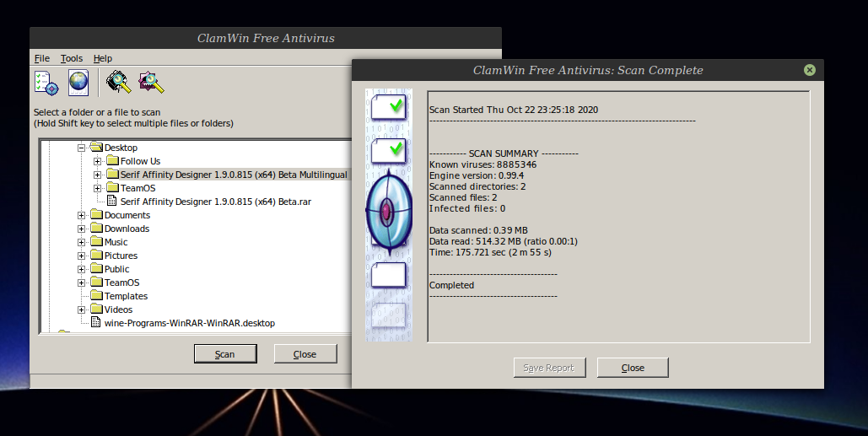The height and width of the screenshot is (436, 868).
Task: Select the Downloads folder icon
Action: [x=96, y=228]
